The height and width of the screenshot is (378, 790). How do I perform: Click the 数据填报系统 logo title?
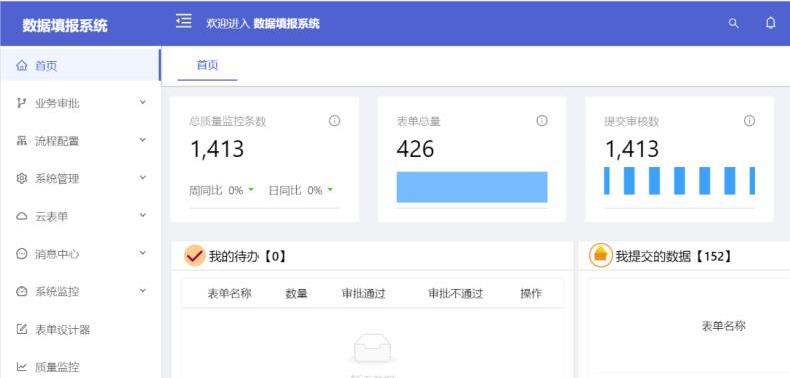64,25
